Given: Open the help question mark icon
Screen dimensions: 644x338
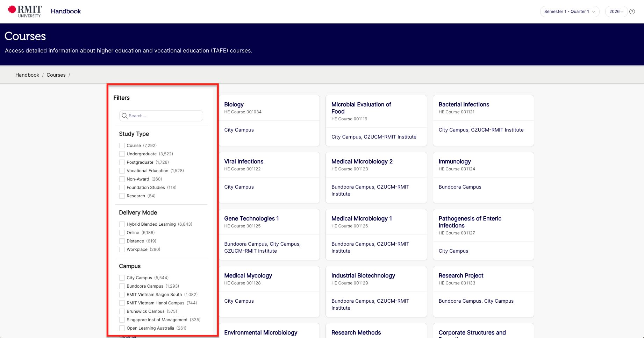Looking at the screenshot, I should (x=632, y=11).
